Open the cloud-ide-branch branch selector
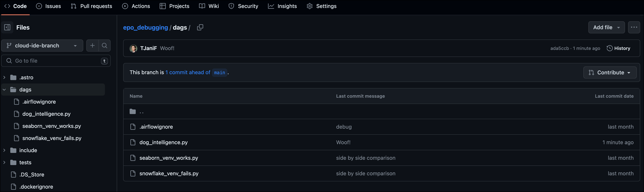644x192 pixels. click(42, 46)
